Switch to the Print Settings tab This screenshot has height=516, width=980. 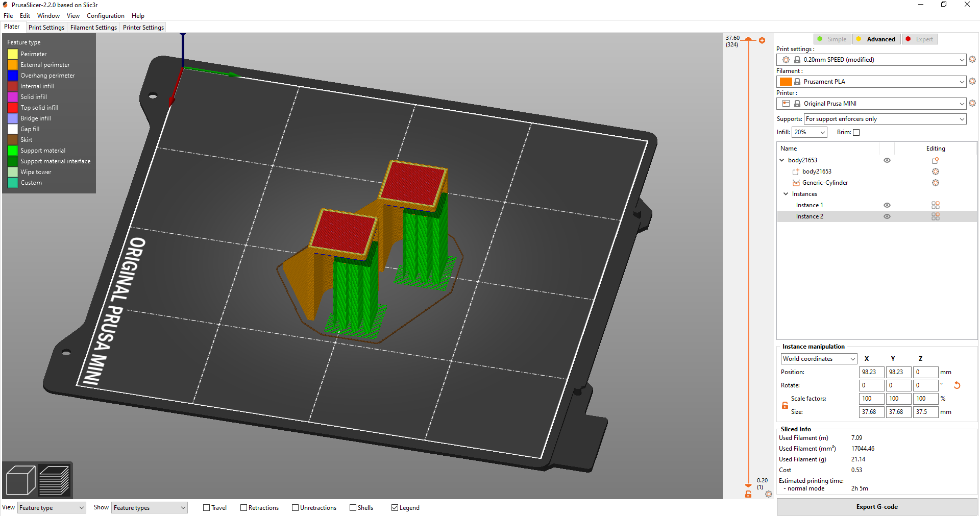click(46, 28)
